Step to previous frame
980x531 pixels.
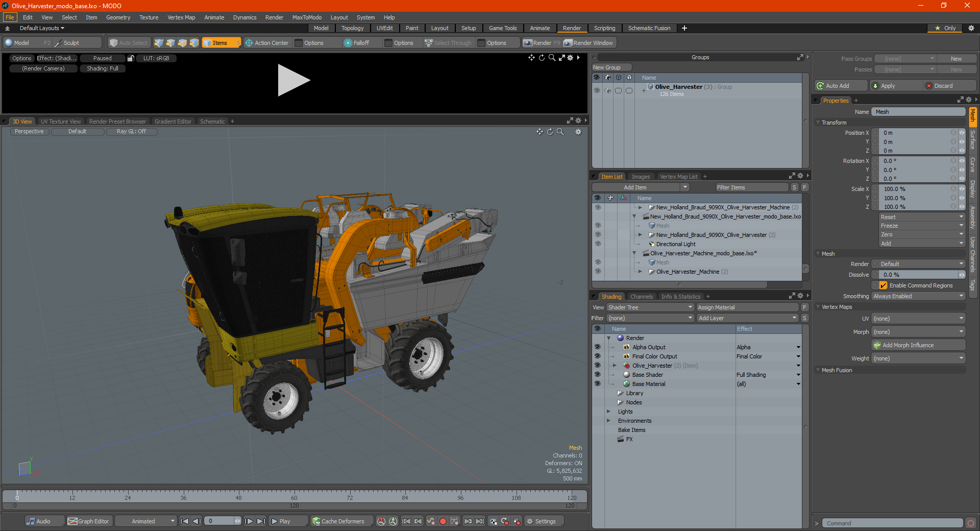pos(197,521)
